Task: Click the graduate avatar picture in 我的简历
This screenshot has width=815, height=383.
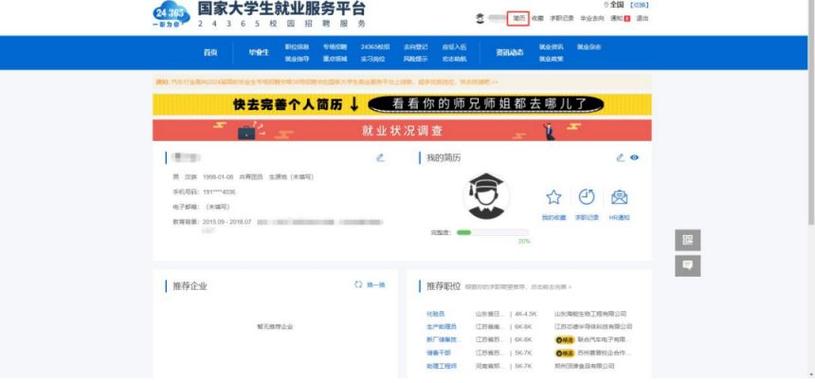Action: [486, 196]
